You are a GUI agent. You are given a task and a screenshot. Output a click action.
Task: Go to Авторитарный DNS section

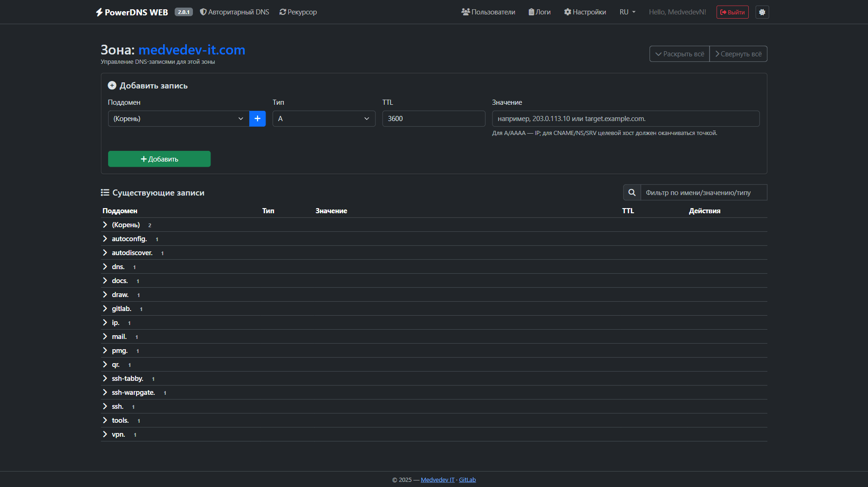tap(234, 12)
